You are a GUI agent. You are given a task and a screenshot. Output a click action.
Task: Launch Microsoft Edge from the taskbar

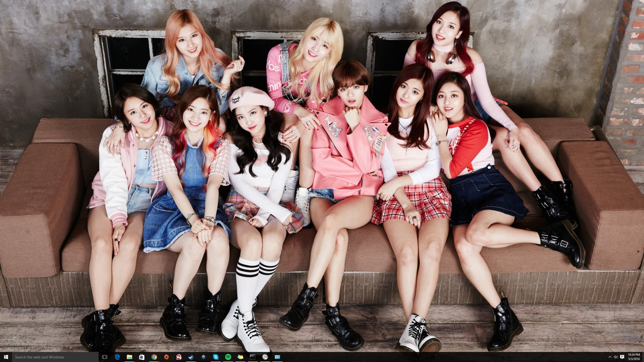tap(117, 357)
